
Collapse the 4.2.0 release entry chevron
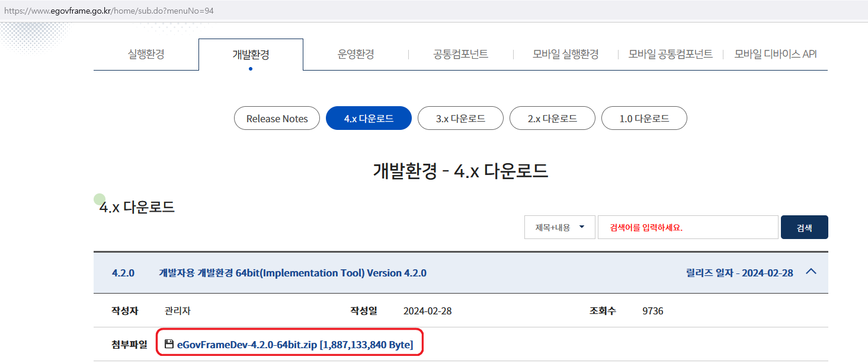click(812, 272)
